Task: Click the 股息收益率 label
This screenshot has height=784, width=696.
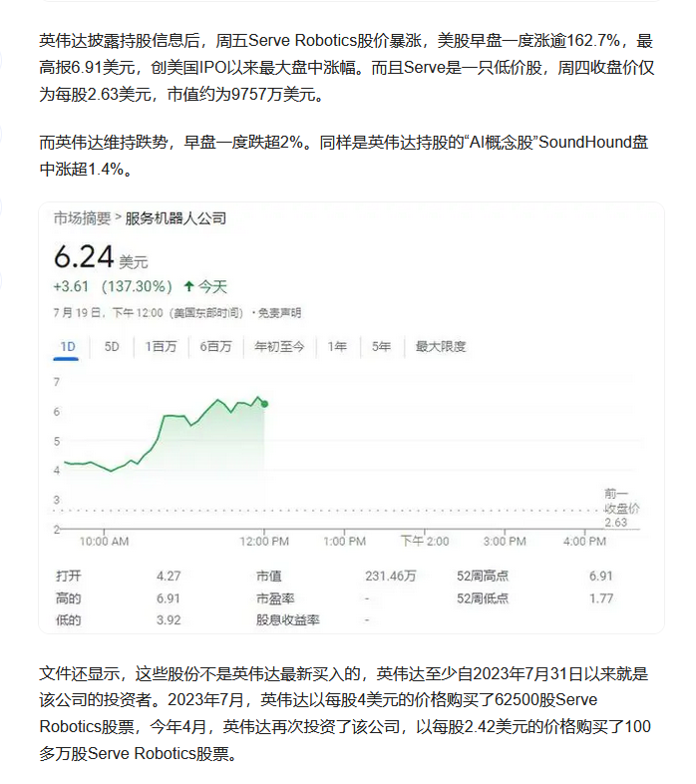Action: click(287, 620)
